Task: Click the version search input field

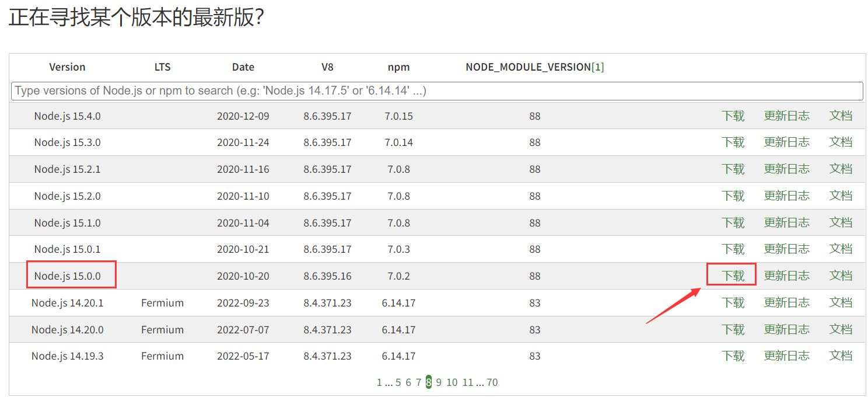Action: coord(434,91)
